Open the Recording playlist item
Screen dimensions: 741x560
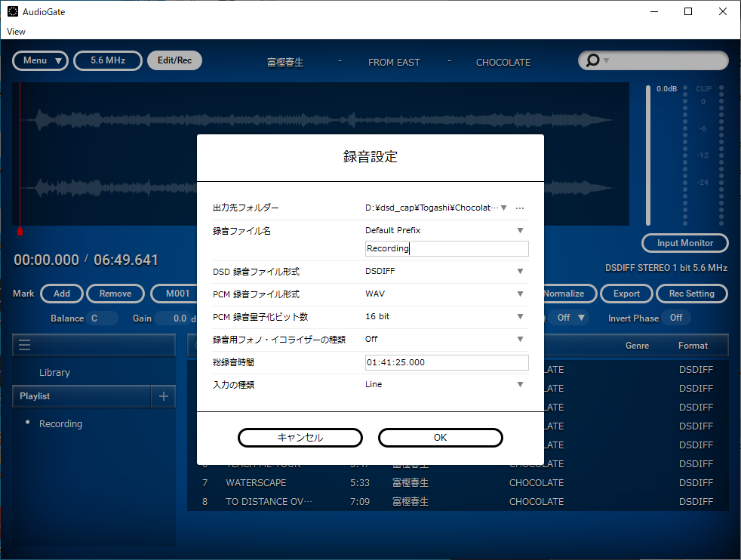(x=60, y=424)
